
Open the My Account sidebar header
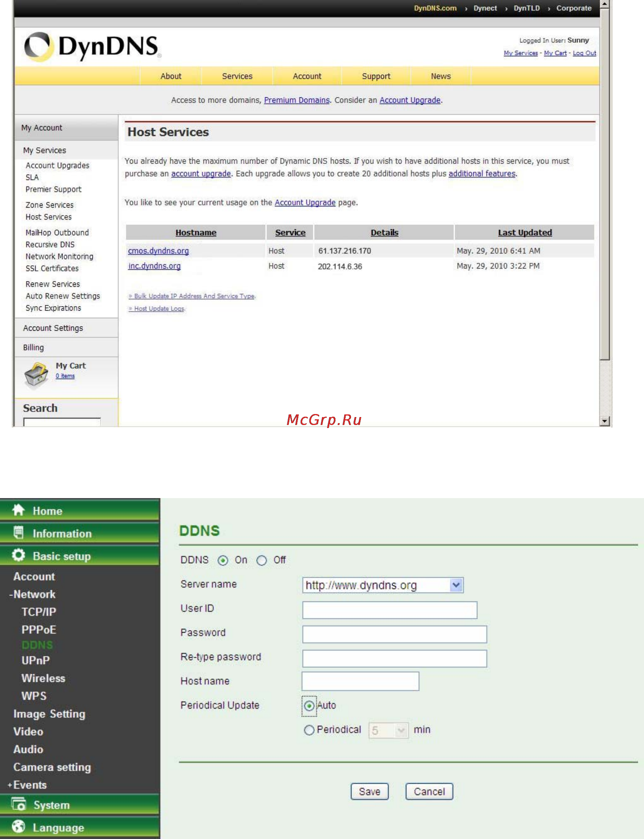click(66, 128)
